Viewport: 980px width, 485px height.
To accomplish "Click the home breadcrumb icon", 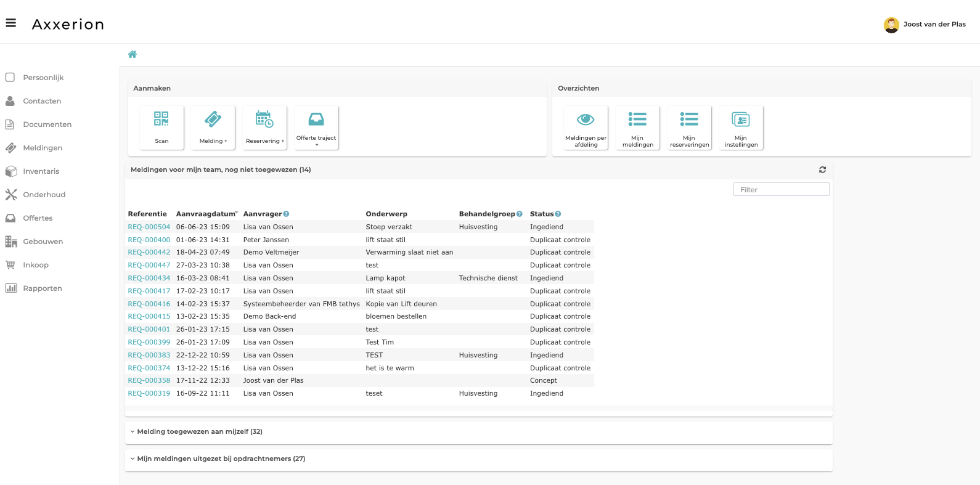I will pos(132,54).
